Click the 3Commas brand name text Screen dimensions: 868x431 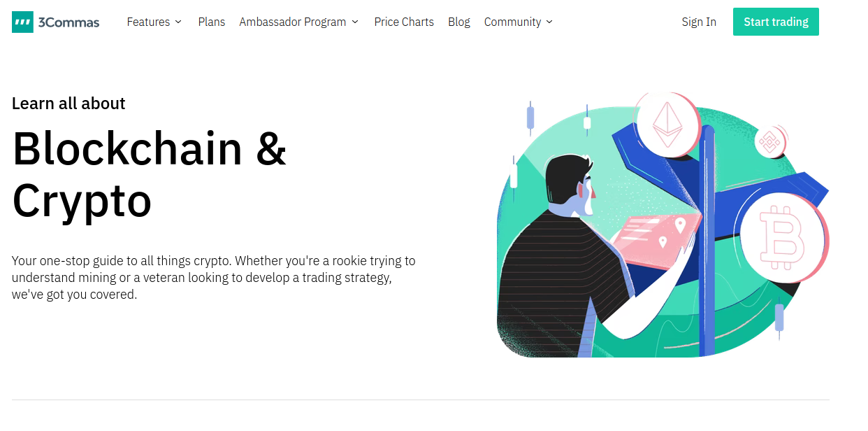68,22
